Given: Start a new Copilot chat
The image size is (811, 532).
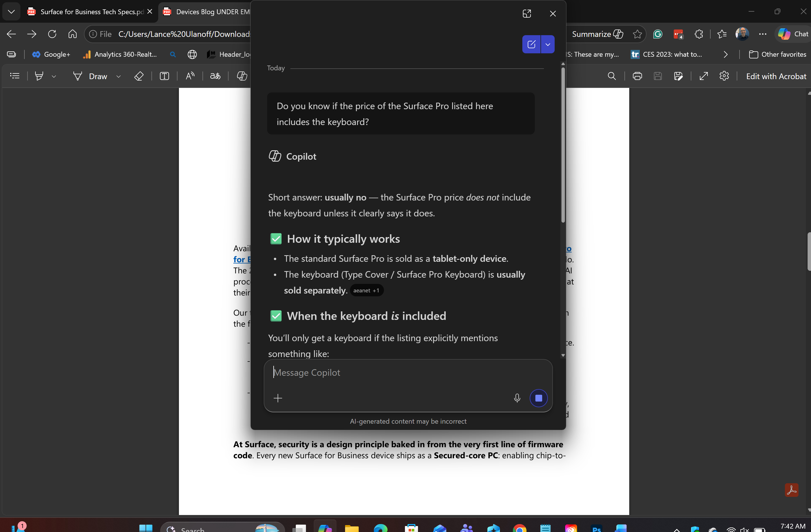Looking at the screenshot, I should pyautogui.click(x=531, y=44).
